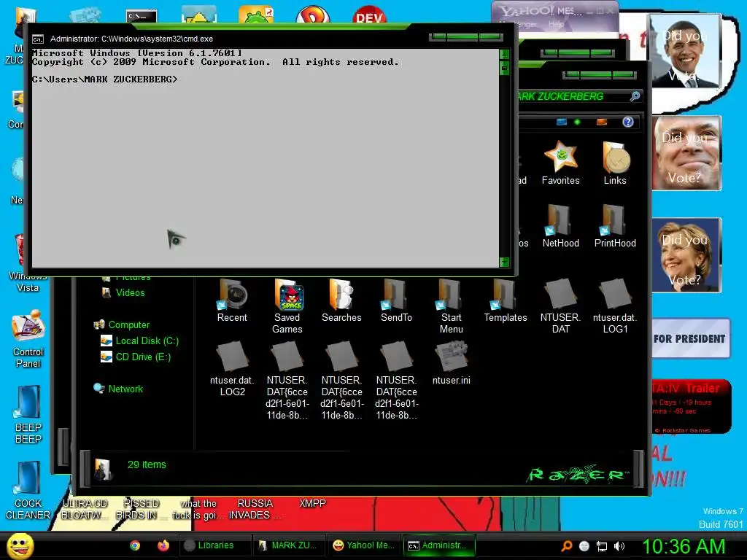Select Videos in the navigation pane

[x=123, y=293]
